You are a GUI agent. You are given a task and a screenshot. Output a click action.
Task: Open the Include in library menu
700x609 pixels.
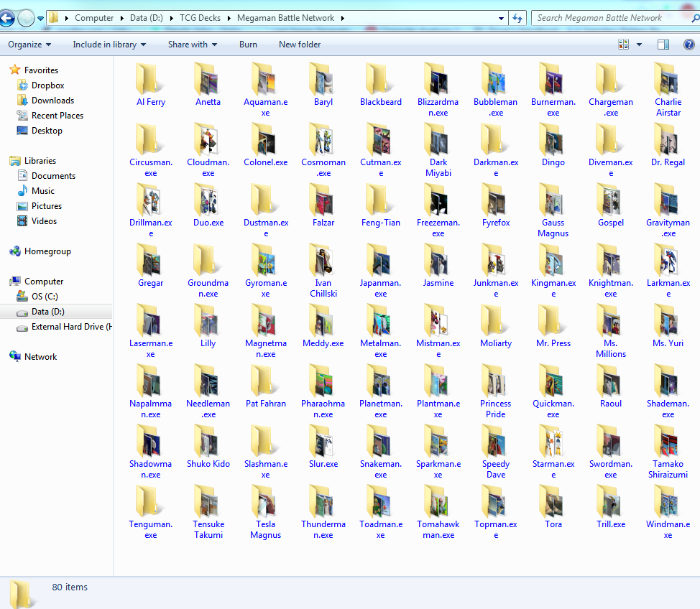click(x=109, y=45)
